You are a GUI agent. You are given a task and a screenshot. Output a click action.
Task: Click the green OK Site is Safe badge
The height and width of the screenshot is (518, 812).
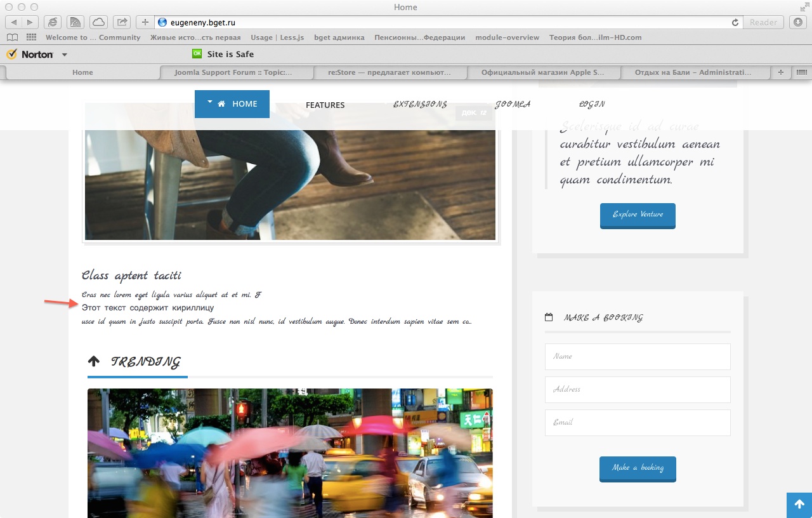197,54
